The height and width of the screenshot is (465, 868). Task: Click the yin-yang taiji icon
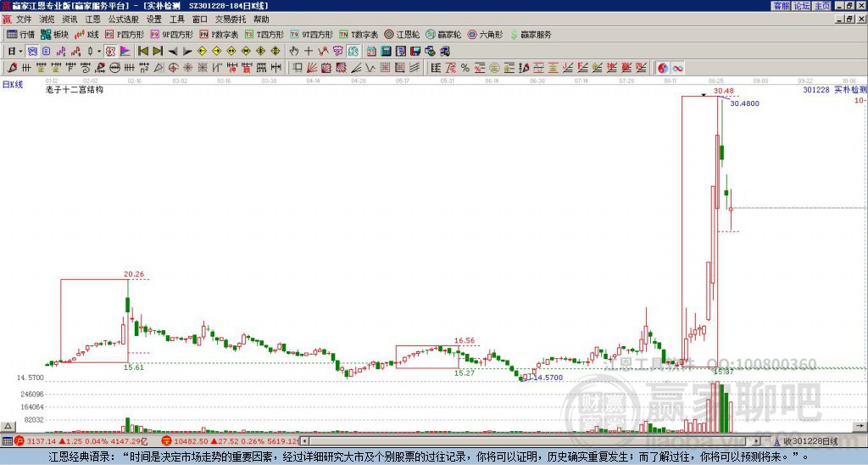(663, 67)
